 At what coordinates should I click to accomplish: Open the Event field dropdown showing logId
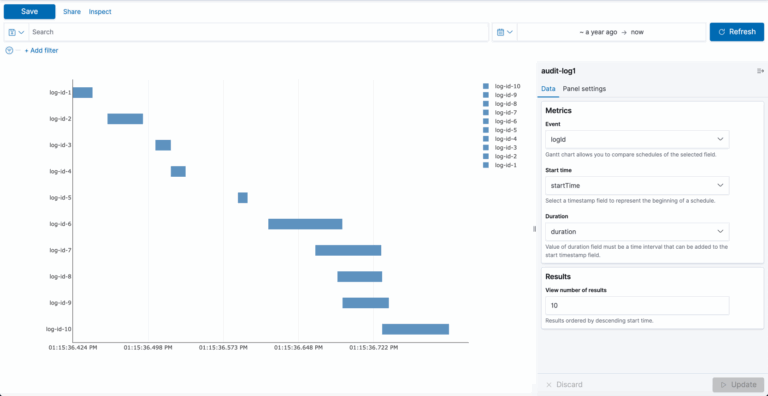point(637,139)
